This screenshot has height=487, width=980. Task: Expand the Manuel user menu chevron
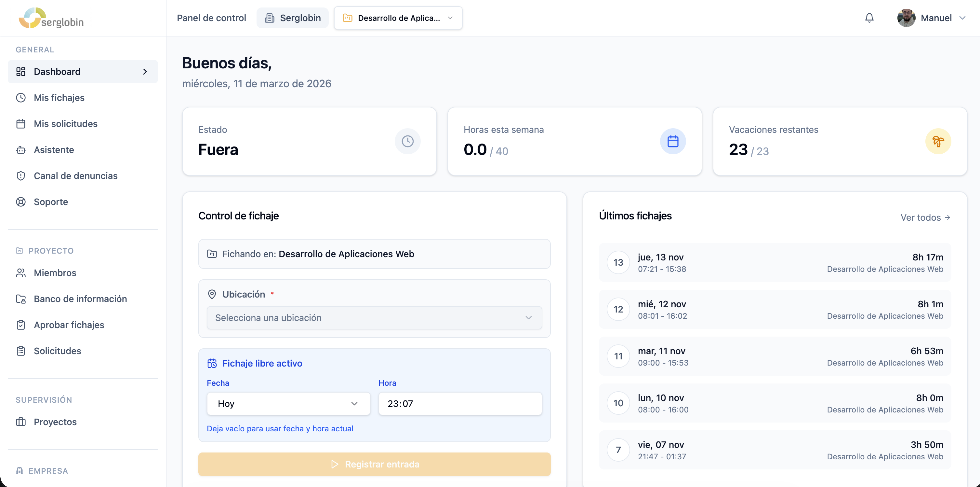[x=962, y=18]
